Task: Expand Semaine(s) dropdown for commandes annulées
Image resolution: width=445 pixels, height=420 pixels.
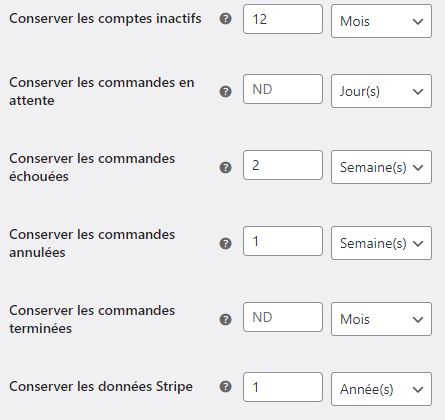Action: (x=381, y=243)
